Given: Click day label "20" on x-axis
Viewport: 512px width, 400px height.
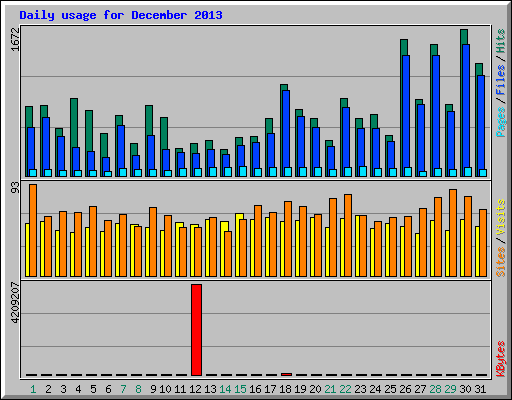Looking at the screenshot, I should pyautogui.click(x=315, y=389).
